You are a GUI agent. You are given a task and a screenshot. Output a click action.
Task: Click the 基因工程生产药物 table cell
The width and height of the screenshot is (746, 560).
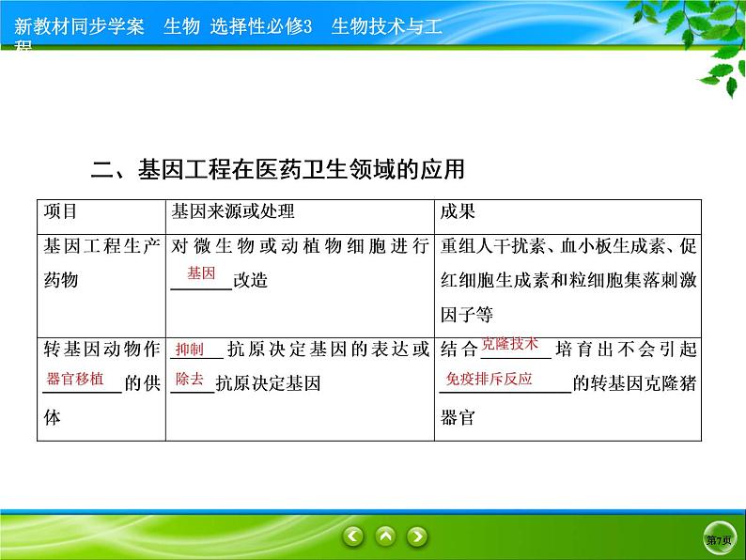[x=101, y=264]
